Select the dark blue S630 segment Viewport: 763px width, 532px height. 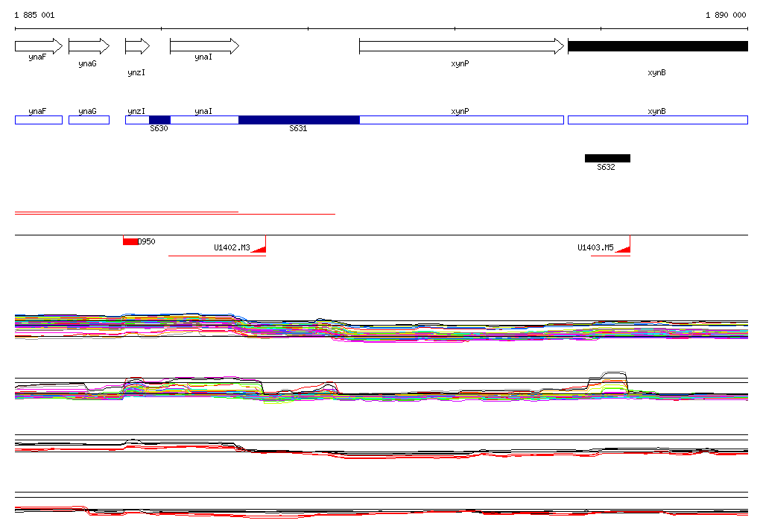click(159, 120)
